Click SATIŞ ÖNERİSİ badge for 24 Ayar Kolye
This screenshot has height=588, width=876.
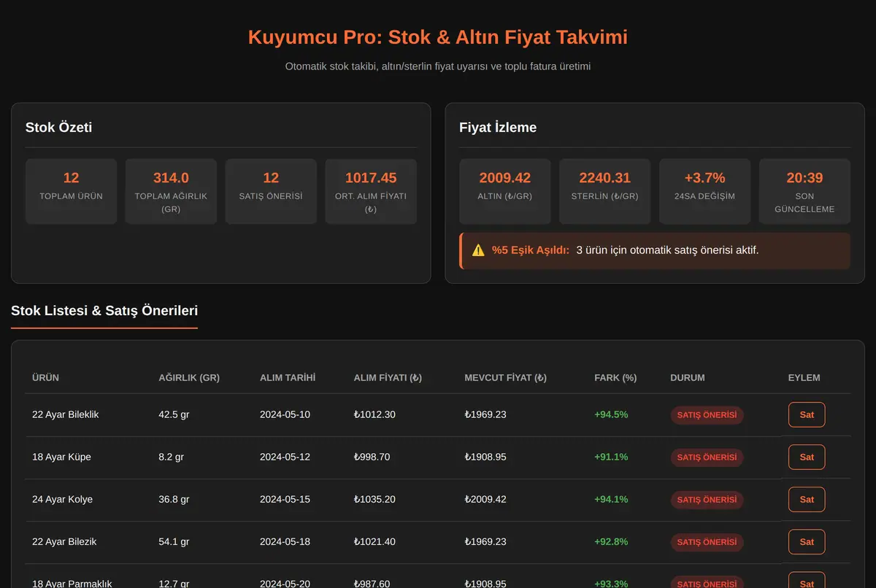(x=707, y=500)
